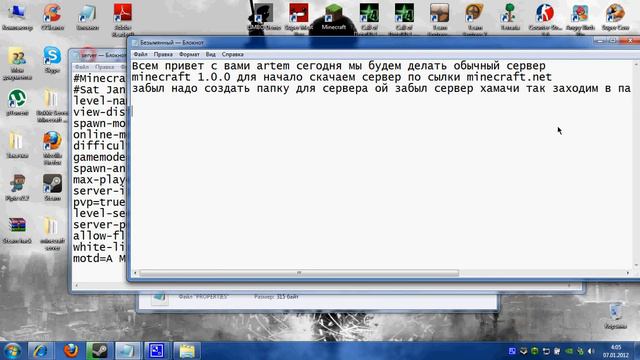Open the Computer desktop icon
This screenshot has width=640, height=360.
[17, 17]
